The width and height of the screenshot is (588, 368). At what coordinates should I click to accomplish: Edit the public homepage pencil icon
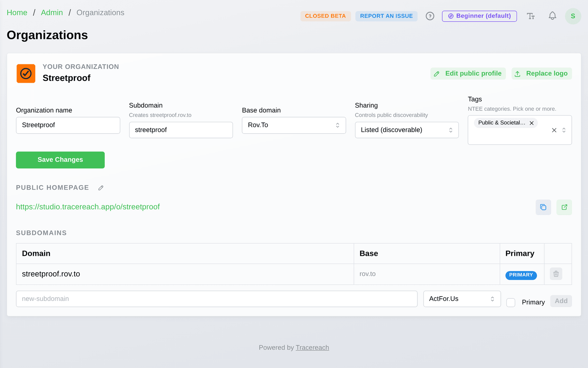click(x=101, y=188)
